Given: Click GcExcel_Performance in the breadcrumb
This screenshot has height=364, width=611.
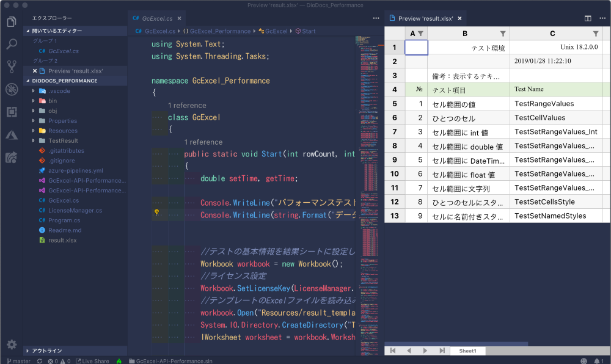Looking at the screenshot, I should pyautogui.click(x=220, y=31).
